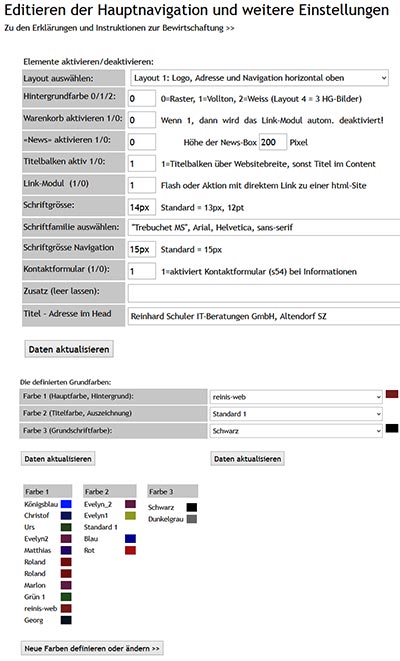Click the News aktivieren value field
This screenshot has height=661, width=400.
[142, 142]
